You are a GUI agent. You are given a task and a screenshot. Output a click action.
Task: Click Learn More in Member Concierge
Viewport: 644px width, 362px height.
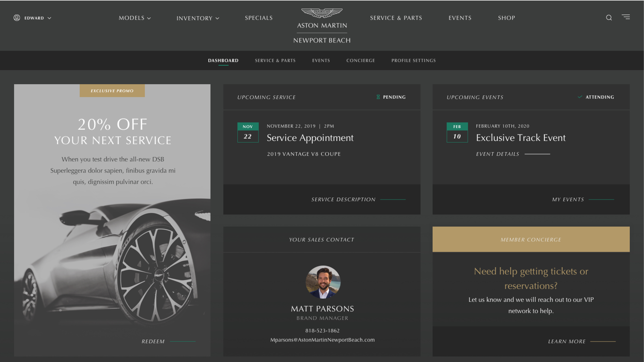point(567,341)
